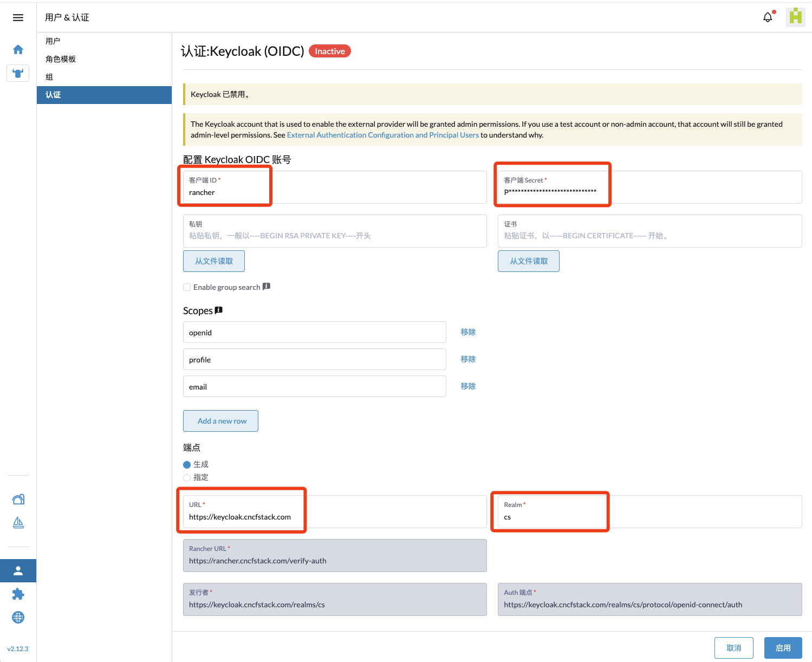
Task: Select the 指定 endpoint radio option
Action: [187, 478]
